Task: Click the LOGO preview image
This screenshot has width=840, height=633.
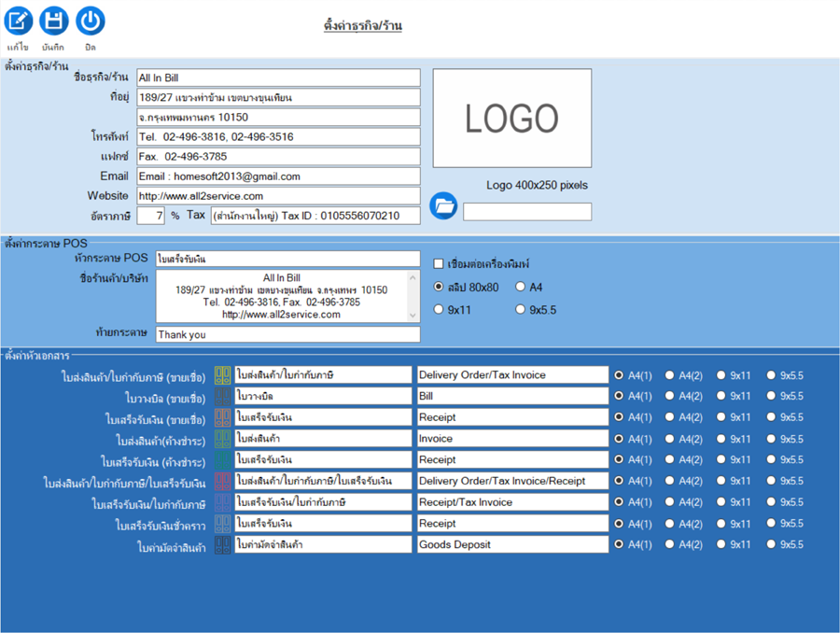Action: pos(511,119)
